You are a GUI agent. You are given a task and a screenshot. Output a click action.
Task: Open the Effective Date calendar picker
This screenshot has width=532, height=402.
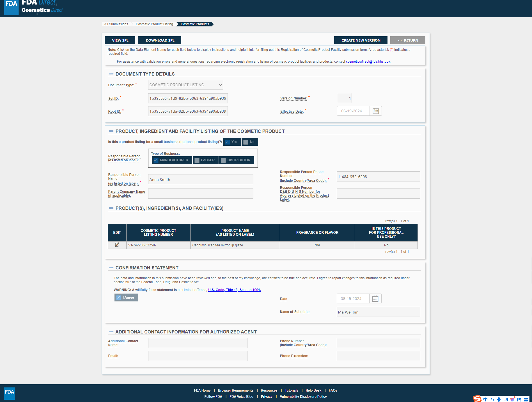click(x=376, y=111)
